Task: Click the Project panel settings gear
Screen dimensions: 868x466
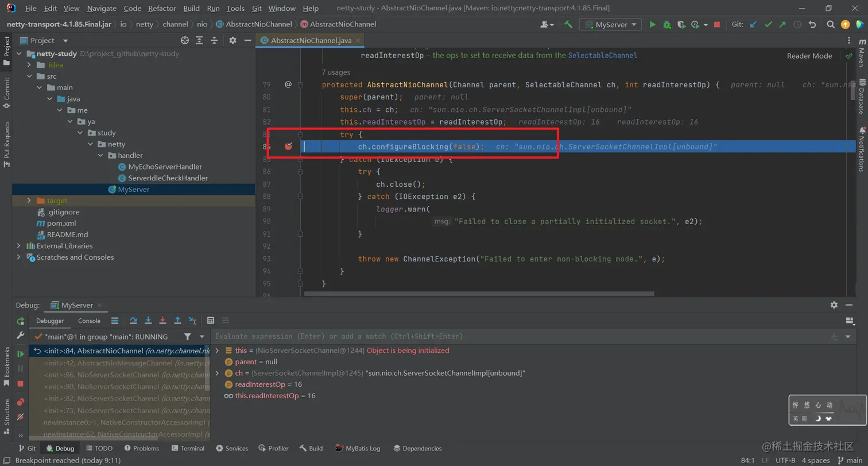Action: [x=232, y=40]
